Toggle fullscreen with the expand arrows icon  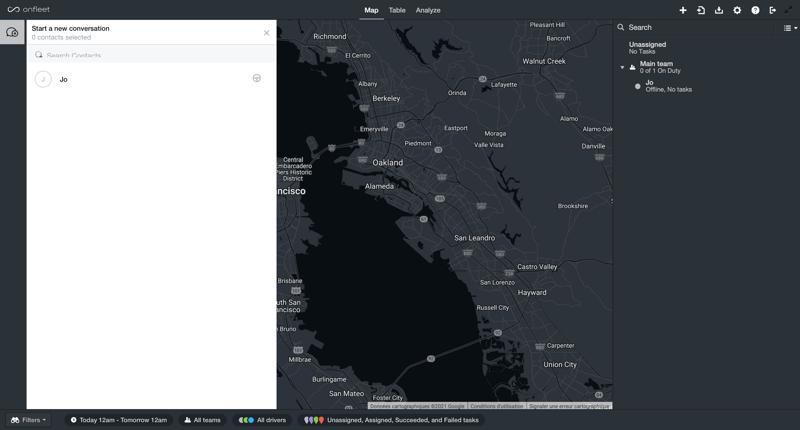click(790, 10)
